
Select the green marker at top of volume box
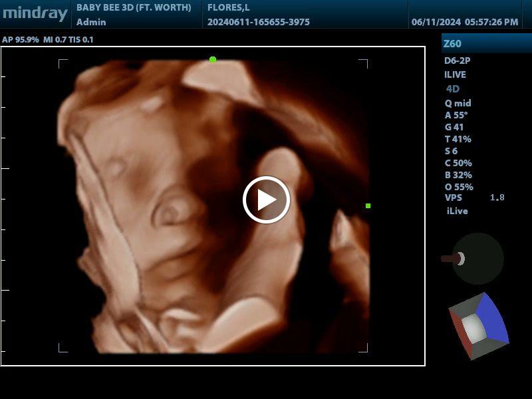tap(213, 60)
